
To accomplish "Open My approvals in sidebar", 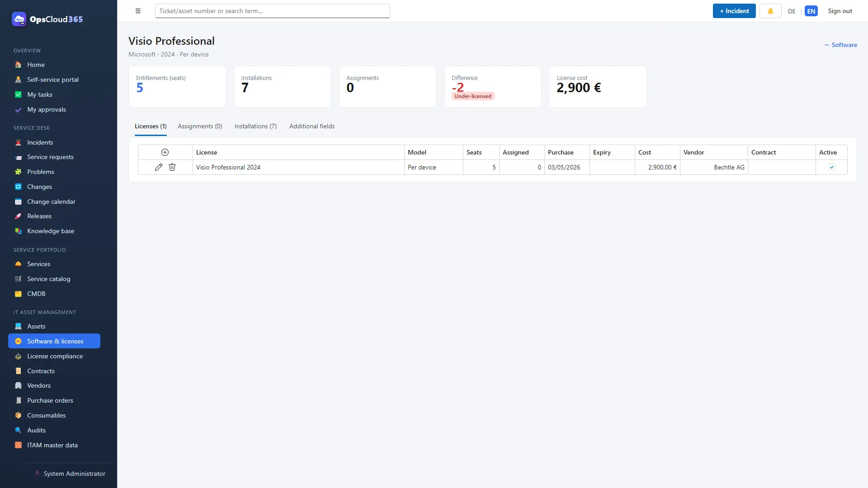I will click(54, 109).
